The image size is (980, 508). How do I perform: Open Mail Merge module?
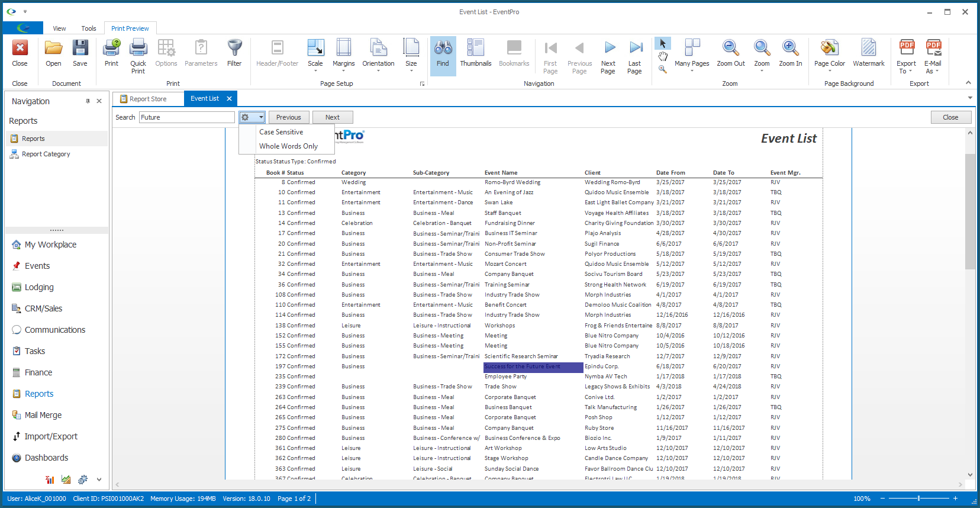tap(43, 415)
